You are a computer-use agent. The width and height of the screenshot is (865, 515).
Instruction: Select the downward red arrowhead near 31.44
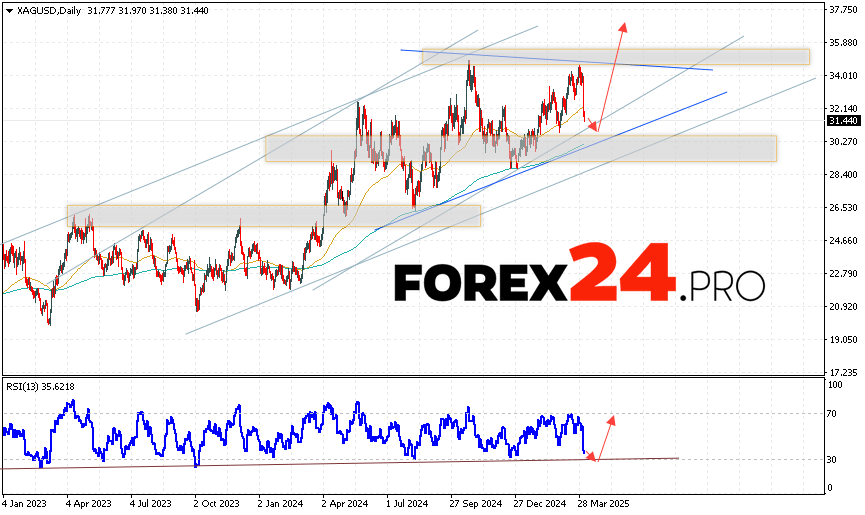594,126
